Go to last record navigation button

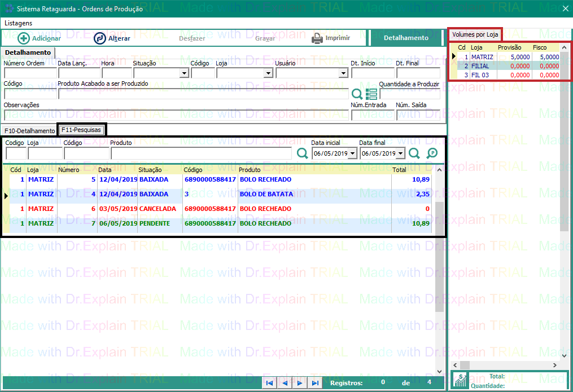[x=315, y=383]
